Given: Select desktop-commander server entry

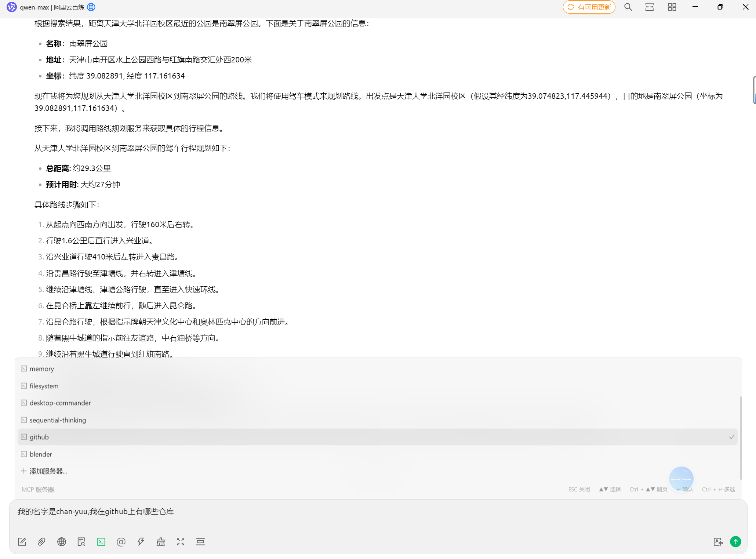Looking at the screenshot, I should point(60,403).
